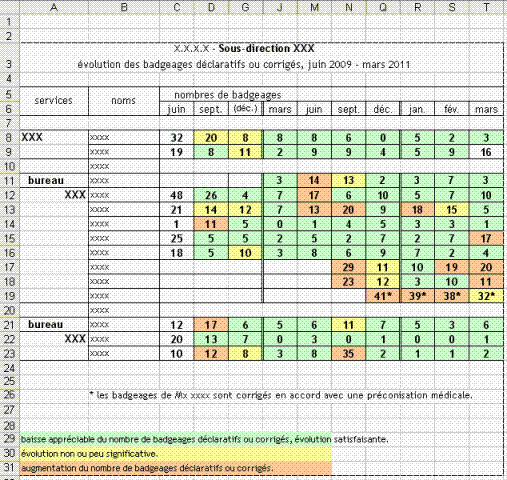Click yellow cell with 32* in row 19
The image size is (507, 480).
pyautogui.click(x=486, y=296)
